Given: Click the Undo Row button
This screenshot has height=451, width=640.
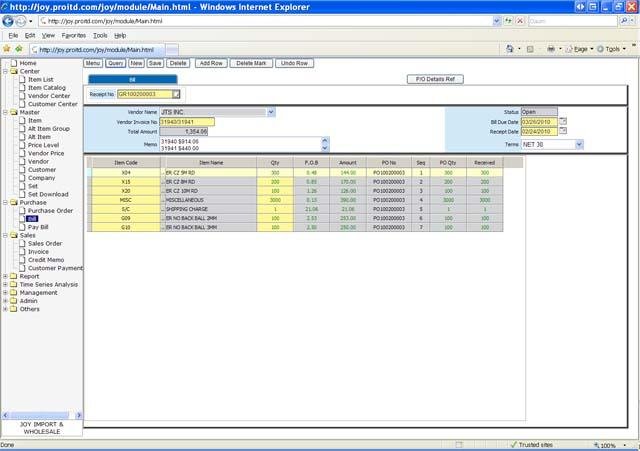Looking at the screenshot, I should pyautogui.click(x=294, y=63).
